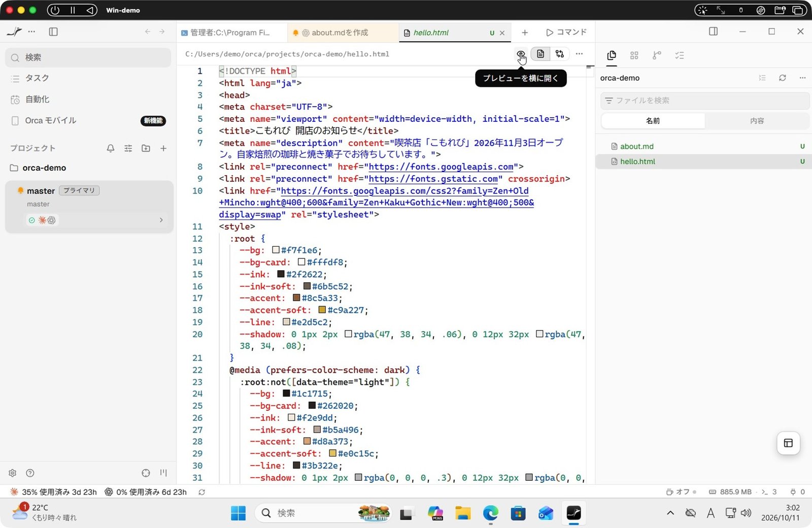This screenshot has height=528, width=812.
Task: Select the 名前 search mode
Action: (x=653, y=121)
